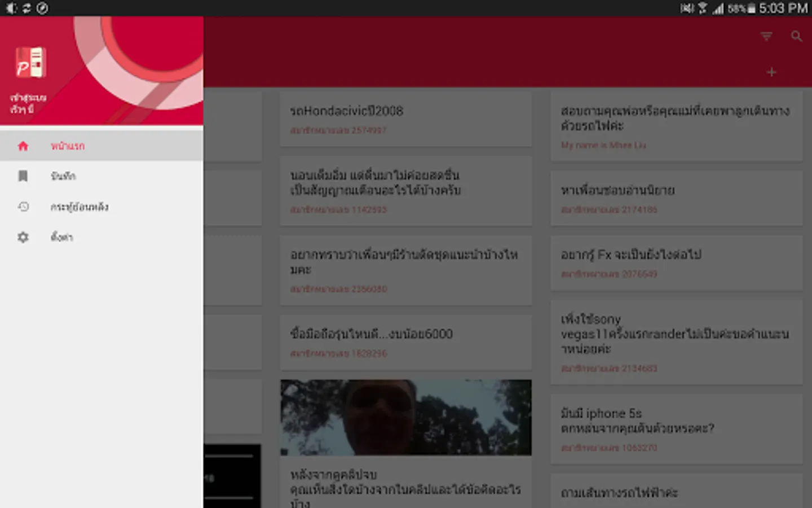Tap the vibrate/mute icon in status bar

coord(687,8)
